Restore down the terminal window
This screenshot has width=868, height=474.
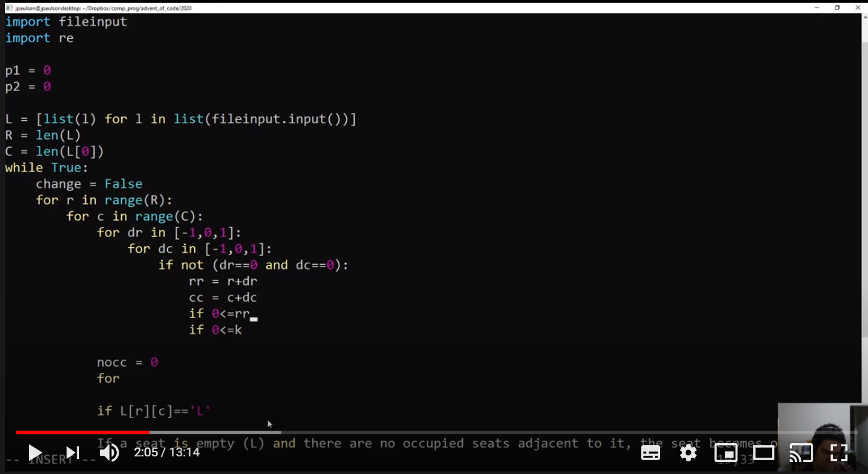point(837,8)
